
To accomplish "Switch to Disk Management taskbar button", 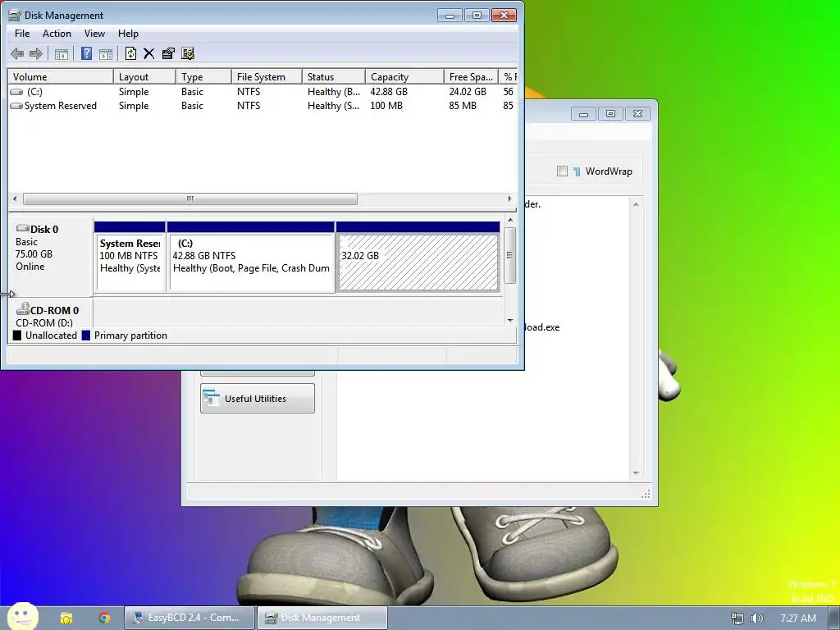I will pos(322,618).
